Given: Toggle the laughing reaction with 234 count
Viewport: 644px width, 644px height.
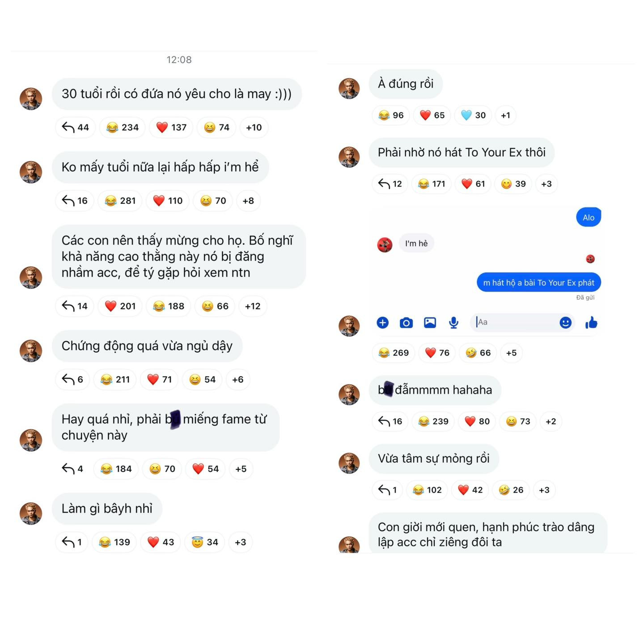Looking at the screenshot, I should point(123,127).
